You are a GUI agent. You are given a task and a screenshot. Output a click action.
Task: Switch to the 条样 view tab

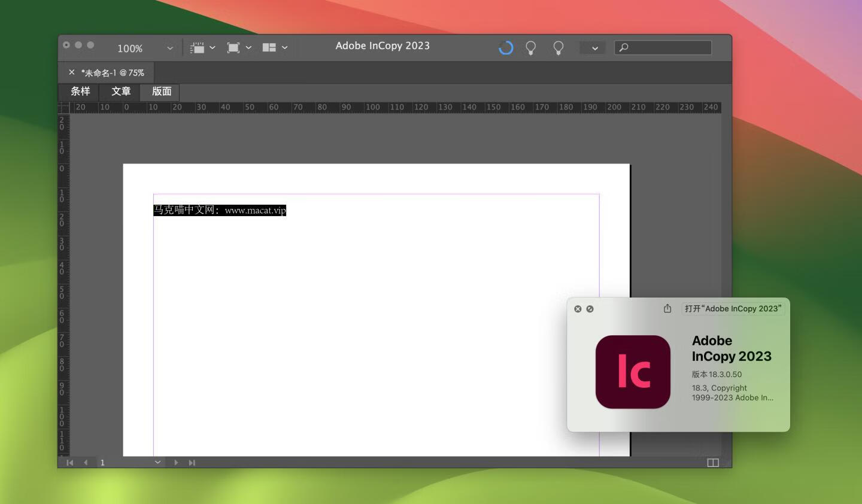click(80, 92)
